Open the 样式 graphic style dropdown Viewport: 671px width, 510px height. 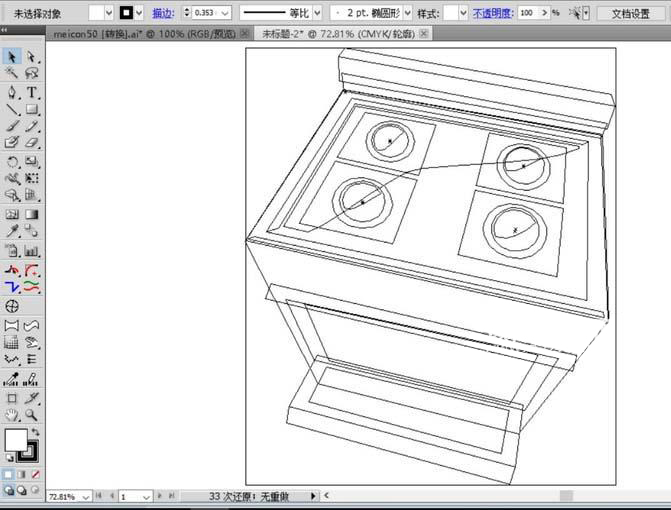pos(463,13)
